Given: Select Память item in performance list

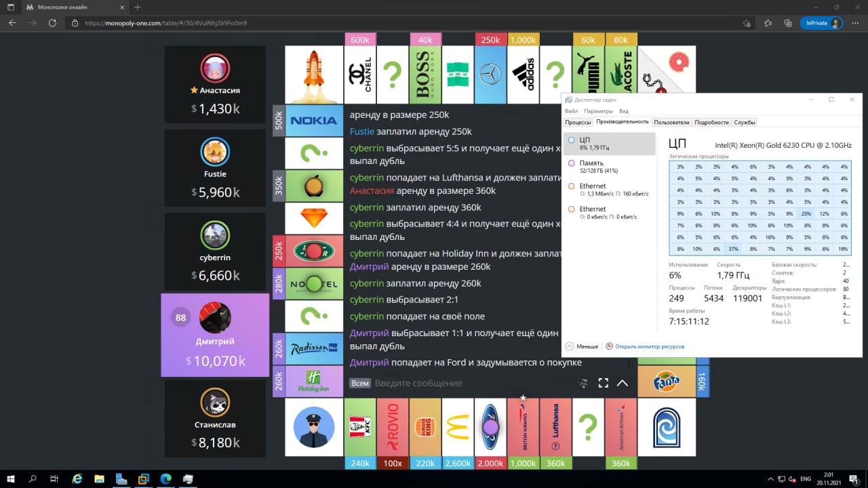Looking at the screenshot, I should point(610,167).
